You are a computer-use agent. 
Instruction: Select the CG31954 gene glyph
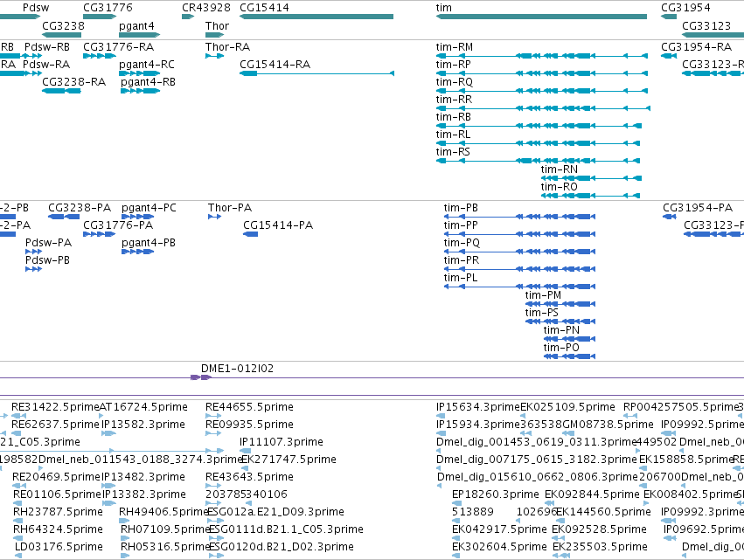pos(669,17)
